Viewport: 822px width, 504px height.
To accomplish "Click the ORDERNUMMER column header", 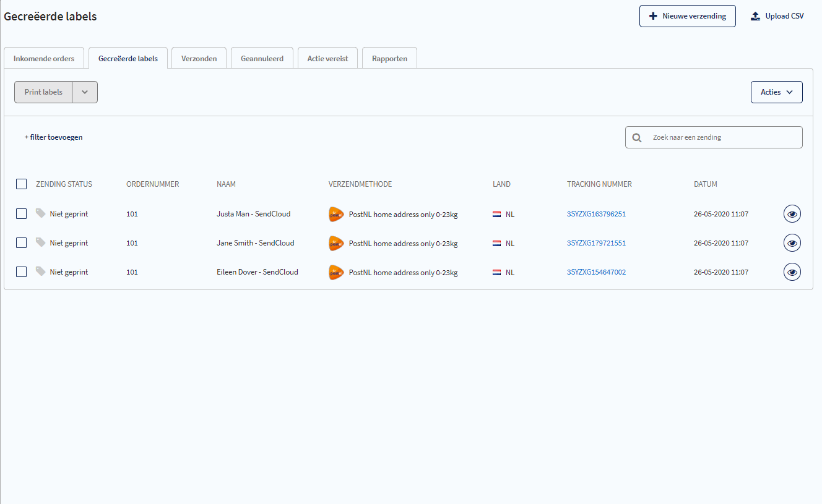I will point(153,184).
